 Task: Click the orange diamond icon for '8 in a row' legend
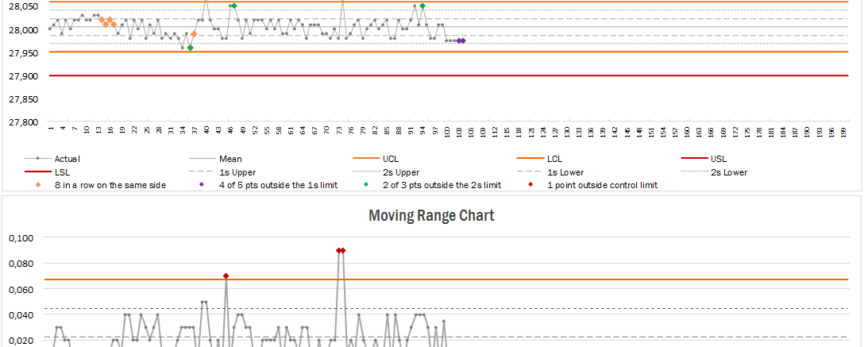[x=40, y=185]
